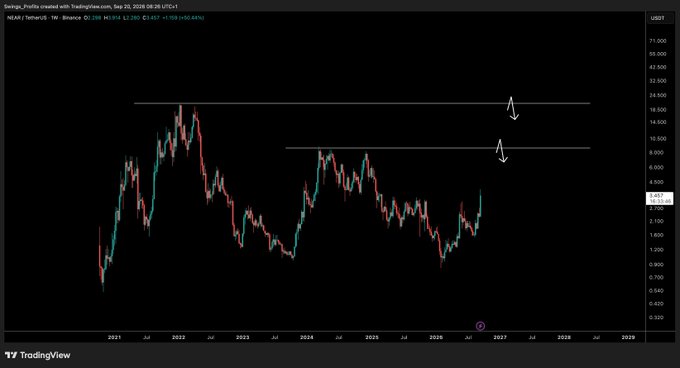Select the lower horizontal resistance line near 8.000
Image resolution: width=680 pixels, height=368 pixels.
pyautogui.click(x=437, y=148)
